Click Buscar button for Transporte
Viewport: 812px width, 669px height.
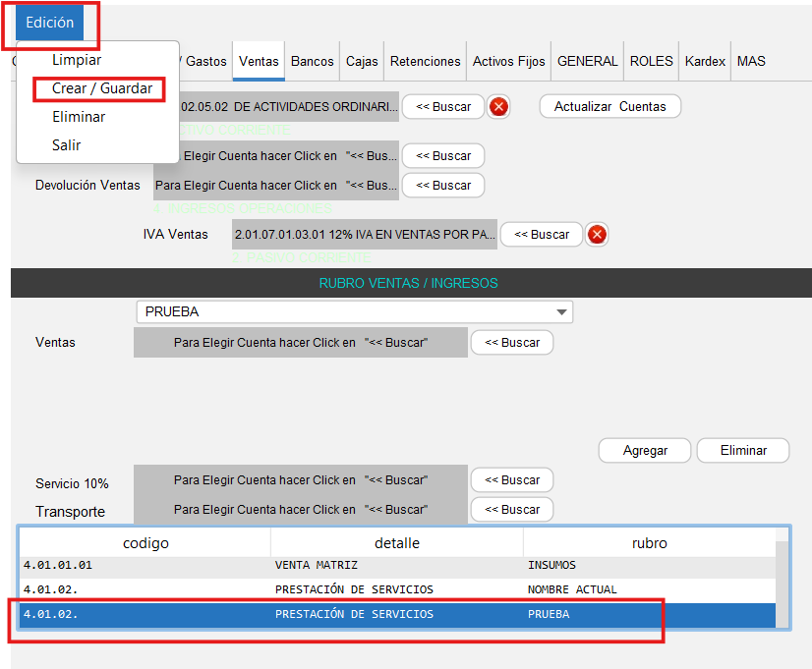coord(512,510)
